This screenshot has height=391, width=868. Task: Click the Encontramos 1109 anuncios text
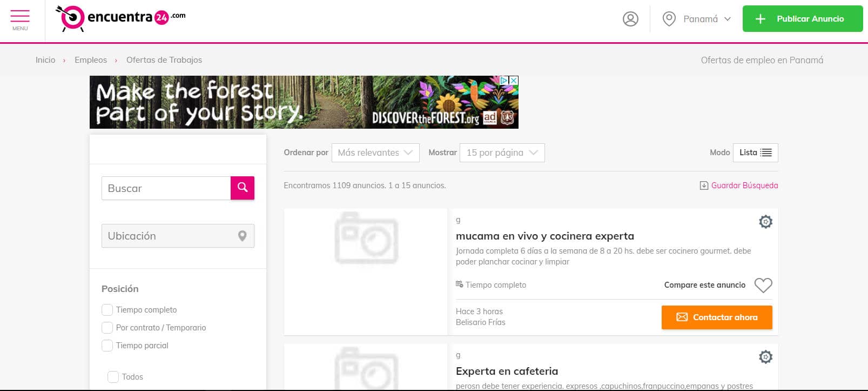pyautogui.click(x=365, y=185)
